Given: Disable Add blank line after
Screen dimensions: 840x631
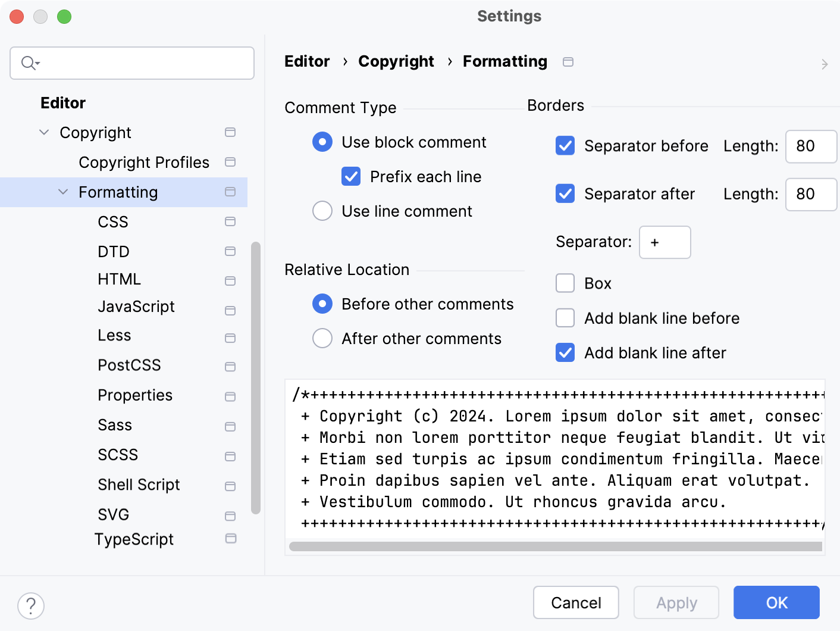Looking at the screenshot, I should tap(565, 352).
